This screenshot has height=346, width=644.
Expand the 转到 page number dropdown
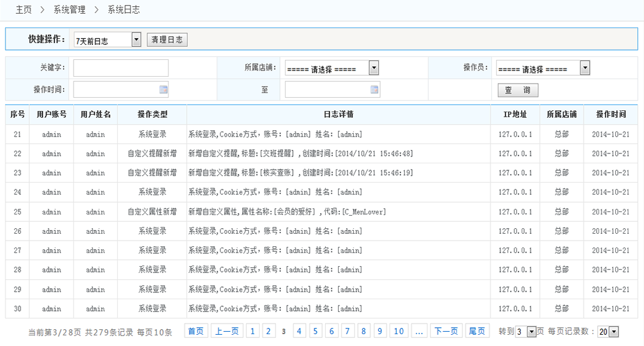point(531,332)
